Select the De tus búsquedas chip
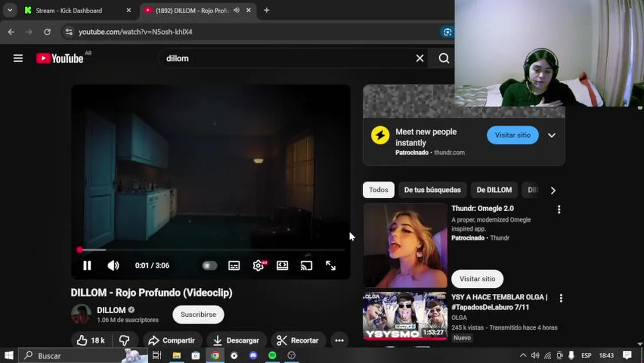Screen dimensions: 644x363 tap(432, 190)
